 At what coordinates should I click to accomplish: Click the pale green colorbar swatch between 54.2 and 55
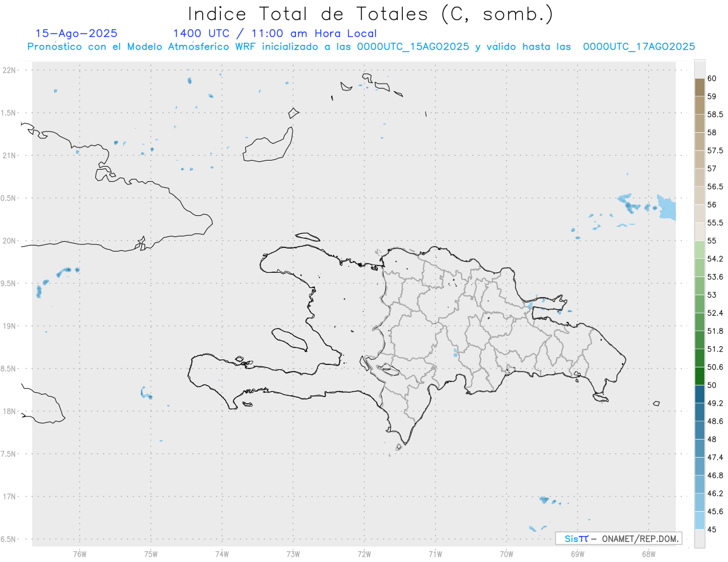click(699, 250)
